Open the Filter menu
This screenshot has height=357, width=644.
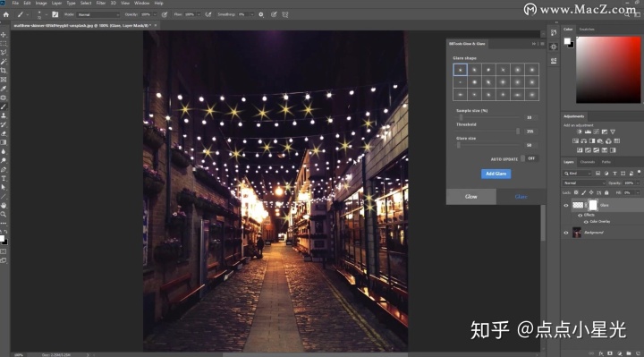tap(100, 3)
